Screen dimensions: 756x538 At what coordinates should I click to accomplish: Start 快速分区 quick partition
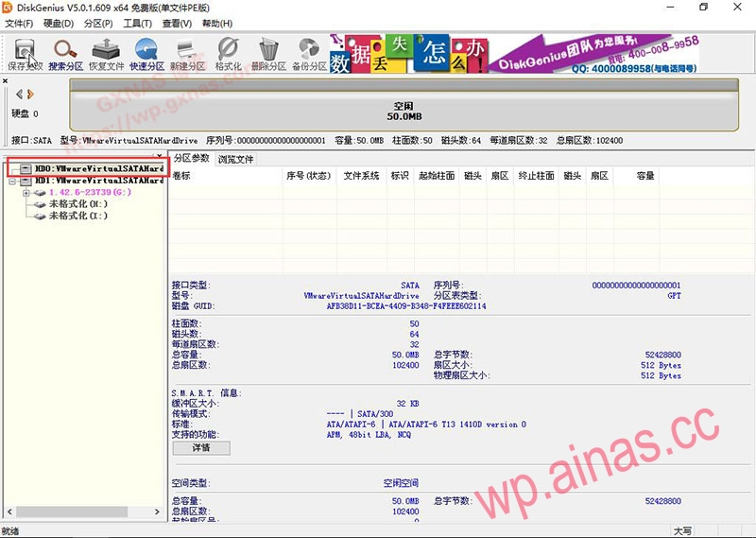coord(146,54)
